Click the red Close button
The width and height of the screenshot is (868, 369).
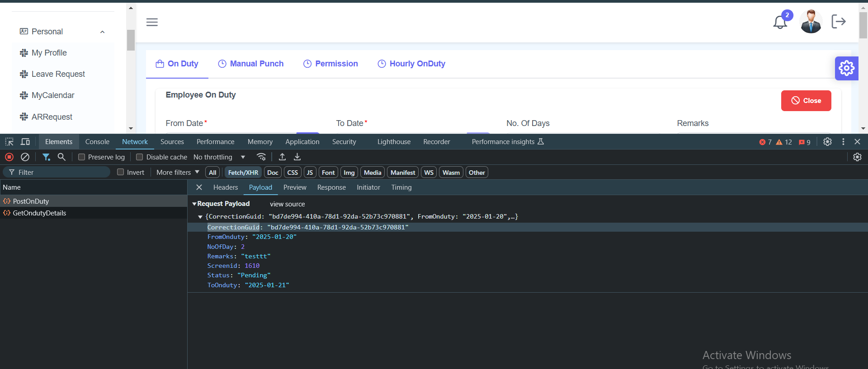(806, 101)
